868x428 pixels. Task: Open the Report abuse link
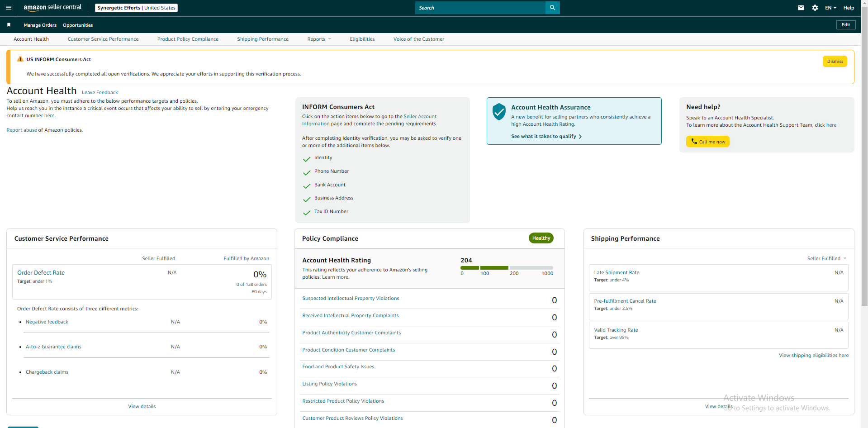tap(22, 130)
